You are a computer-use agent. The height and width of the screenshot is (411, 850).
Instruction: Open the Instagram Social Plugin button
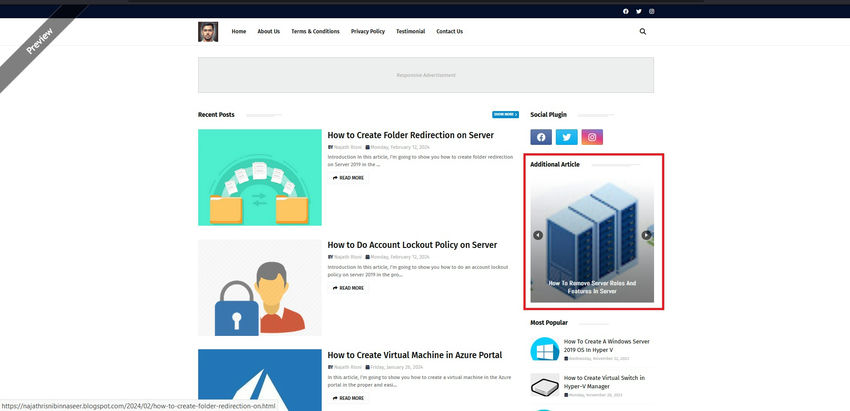coord(592,137)
